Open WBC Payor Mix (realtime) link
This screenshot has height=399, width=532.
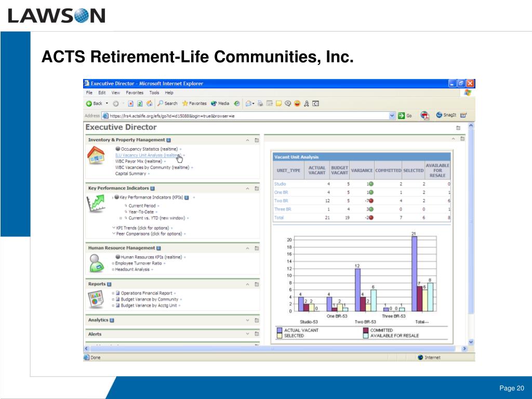click(138, 161)
